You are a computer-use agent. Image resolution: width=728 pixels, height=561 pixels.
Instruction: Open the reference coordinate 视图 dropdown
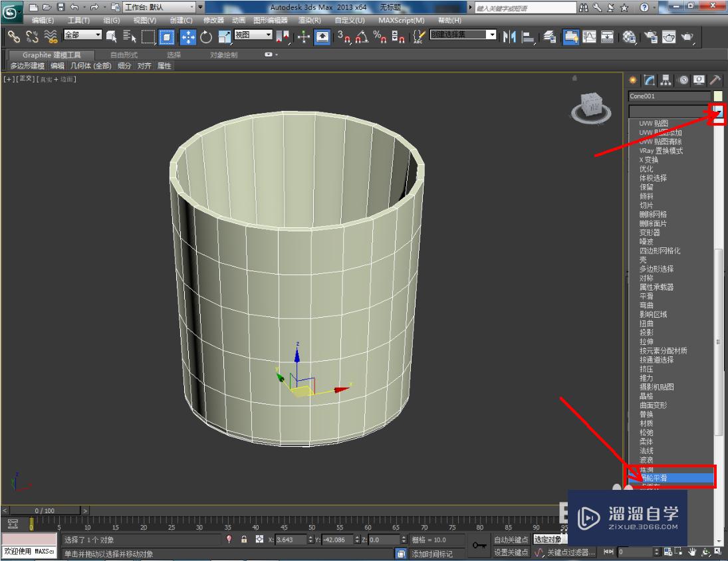pos(253,35)
